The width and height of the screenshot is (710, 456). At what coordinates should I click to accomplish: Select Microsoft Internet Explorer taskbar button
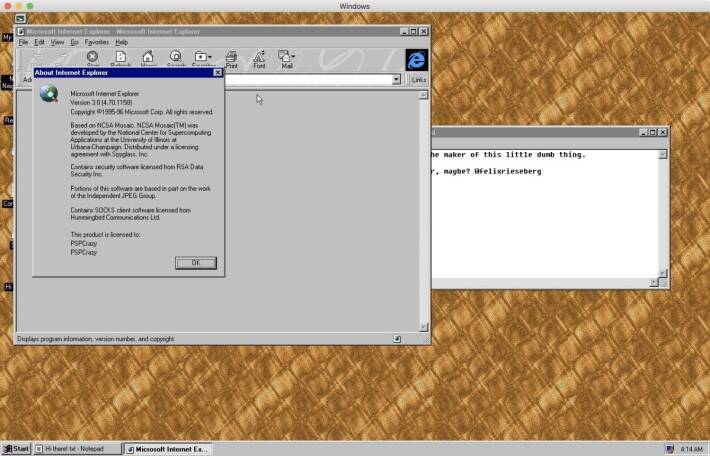(168, 449)
